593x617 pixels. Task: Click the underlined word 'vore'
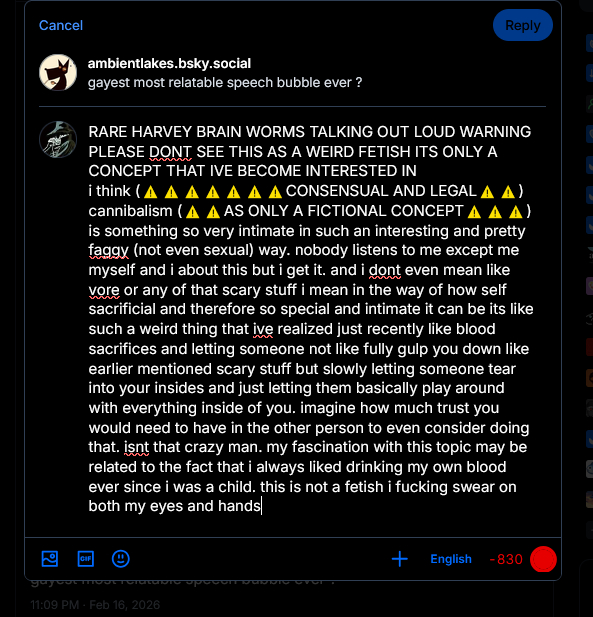[x=104, y=290]
